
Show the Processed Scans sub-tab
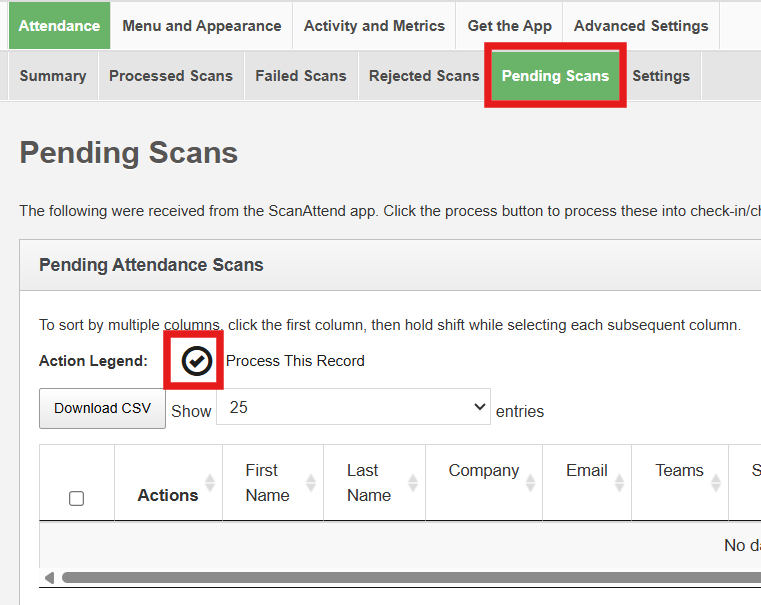coord(171,76)
